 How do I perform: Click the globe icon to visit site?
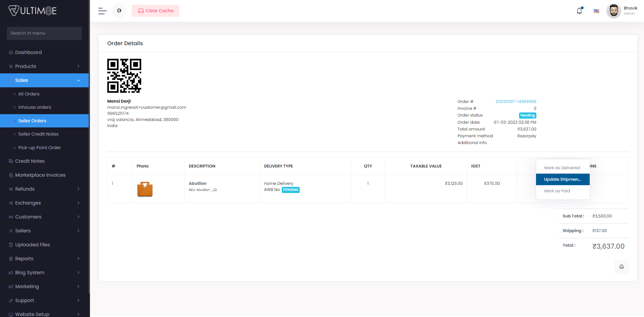click(119, 11)
